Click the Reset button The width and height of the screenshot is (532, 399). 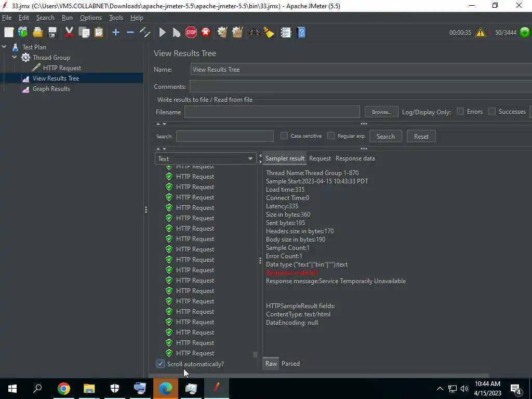pyautogui.click(x=421, y=137)
